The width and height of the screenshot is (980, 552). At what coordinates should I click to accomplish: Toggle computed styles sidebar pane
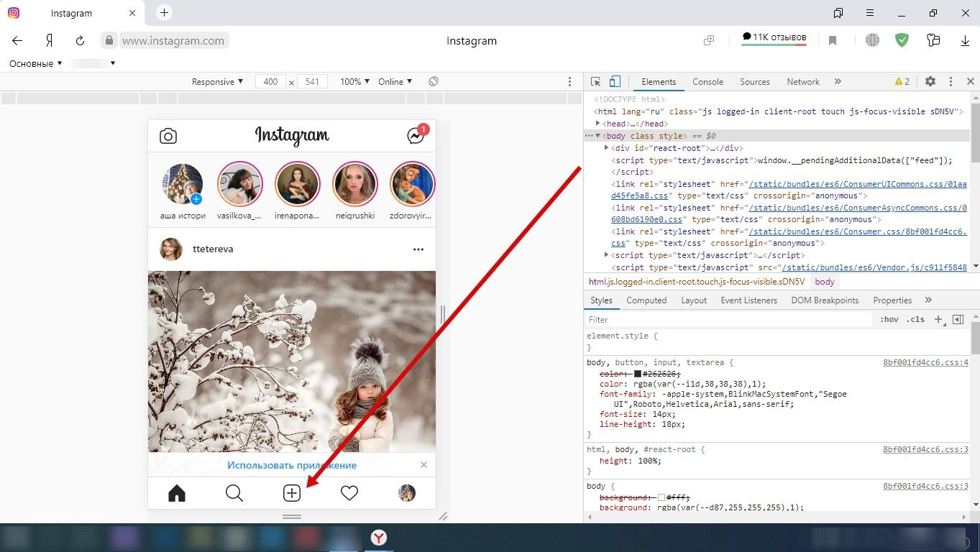(958, 319)
